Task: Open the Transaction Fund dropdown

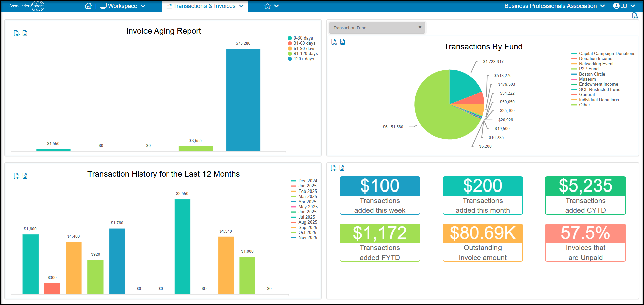Action: tap(377, 28)
